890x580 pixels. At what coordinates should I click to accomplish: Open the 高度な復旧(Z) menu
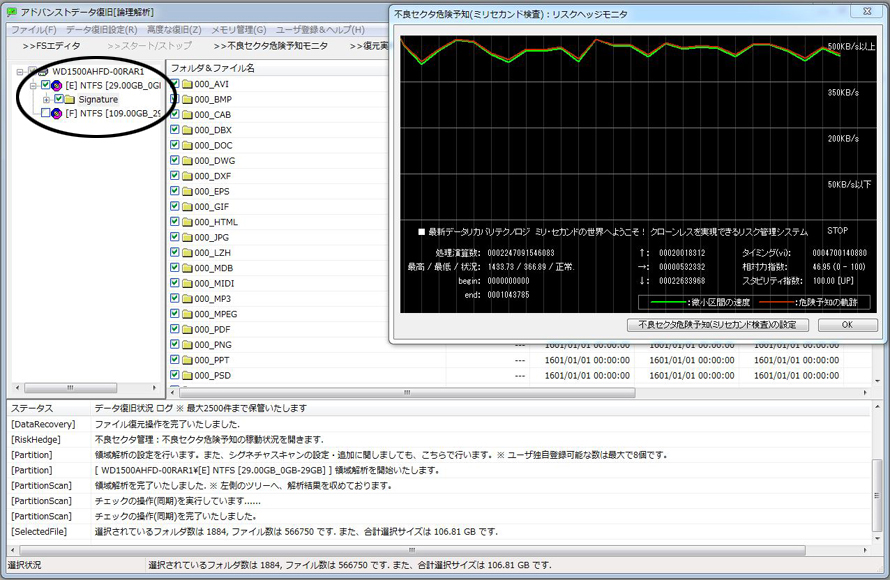coord(174,30)
